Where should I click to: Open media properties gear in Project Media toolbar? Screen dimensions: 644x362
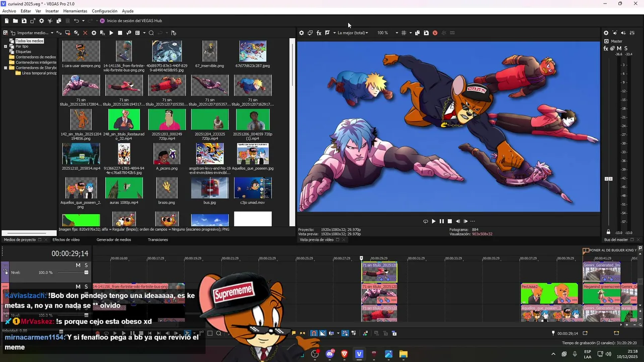pyautogui.click(x=94, y=33)
